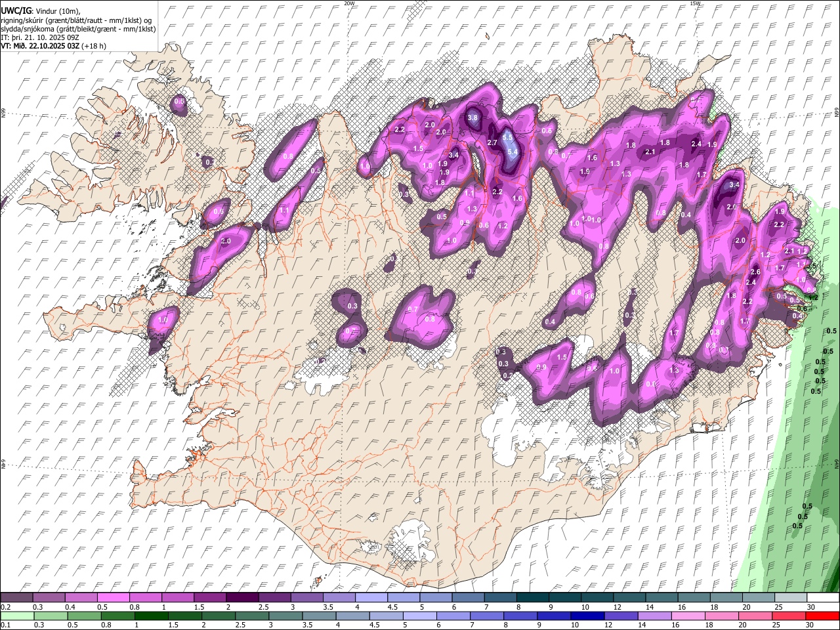840x630 pixels.
Task: Click the 'slydda/snjókoma' legend description line
Action: (x=78, y=28)
